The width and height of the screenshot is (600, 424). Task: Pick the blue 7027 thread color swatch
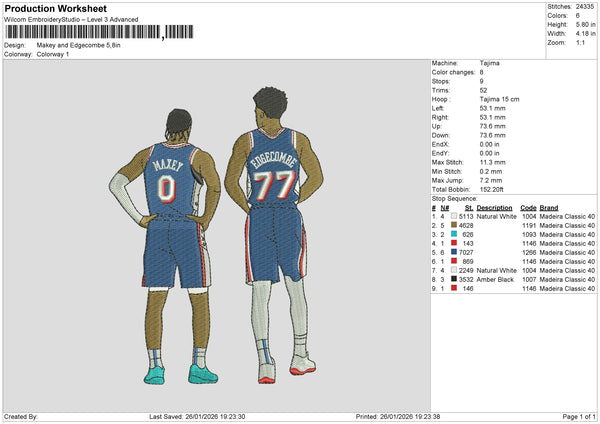[x=453, y=253]
